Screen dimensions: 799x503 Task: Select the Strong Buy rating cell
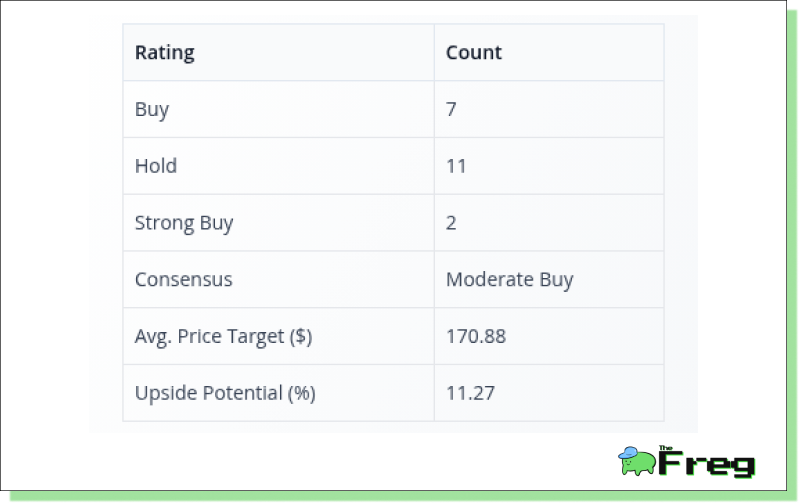tap(184, 223)
